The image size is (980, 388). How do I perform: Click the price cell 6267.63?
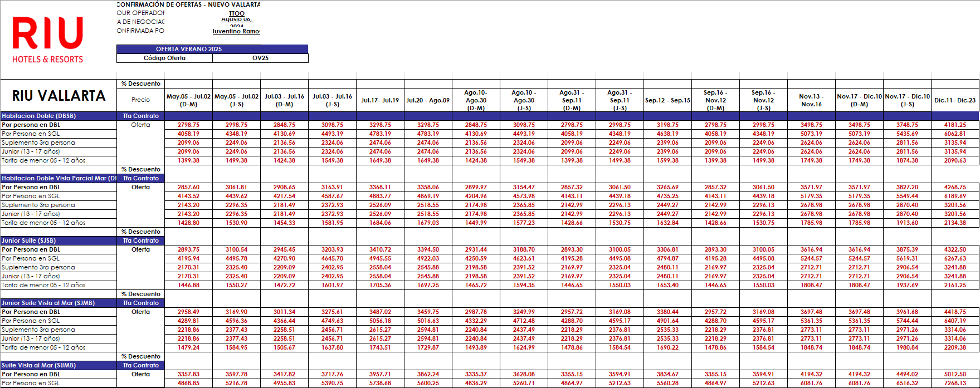955,258
